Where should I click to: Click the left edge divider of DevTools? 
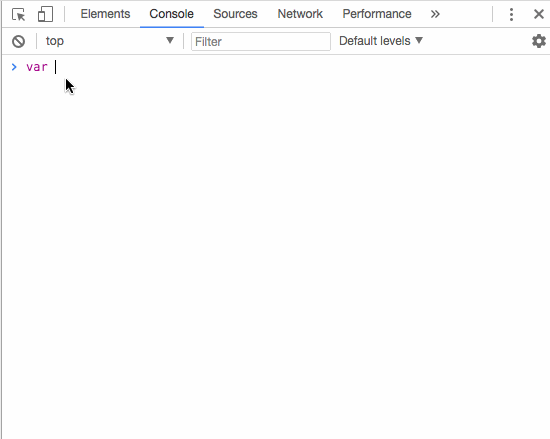coord(1,220)
